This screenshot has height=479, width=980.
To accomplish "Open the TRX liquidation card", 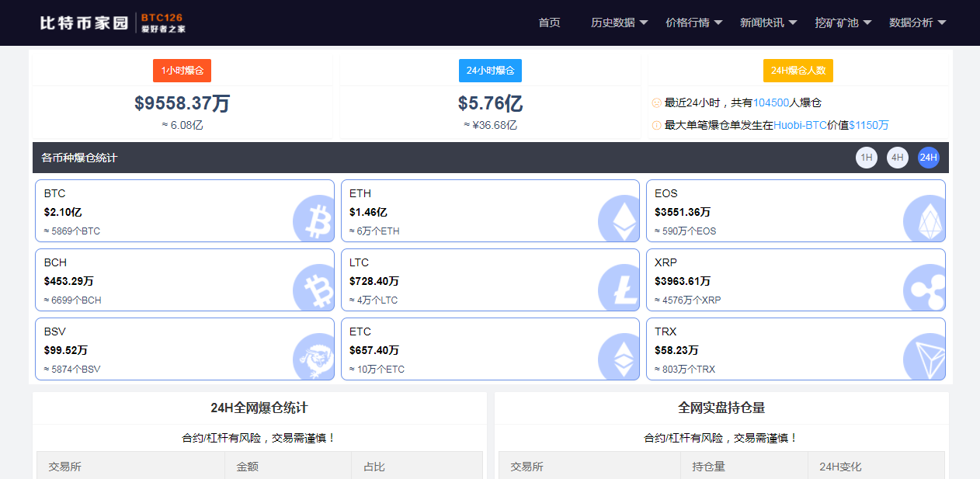I will click(796, 349).
